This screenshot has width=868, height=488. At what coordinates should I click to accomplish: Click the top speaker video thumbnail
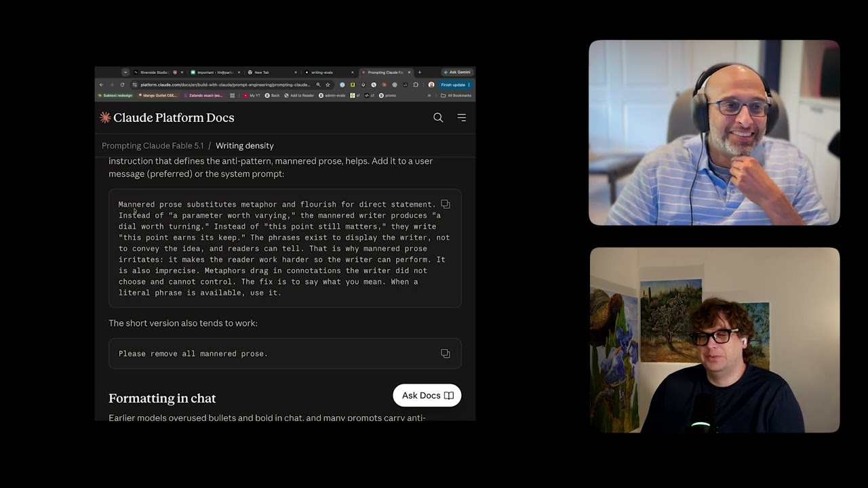[x=714, y=133]
